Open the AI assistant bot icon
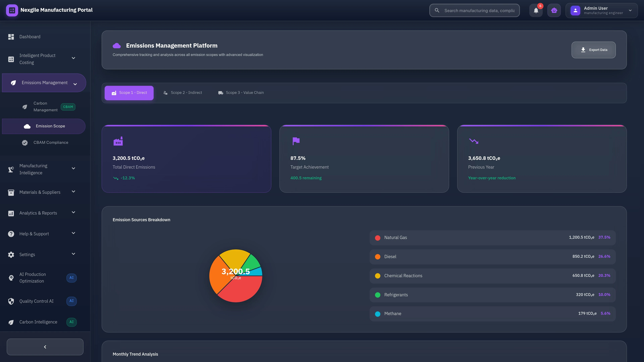 click(x=554, y=10)
